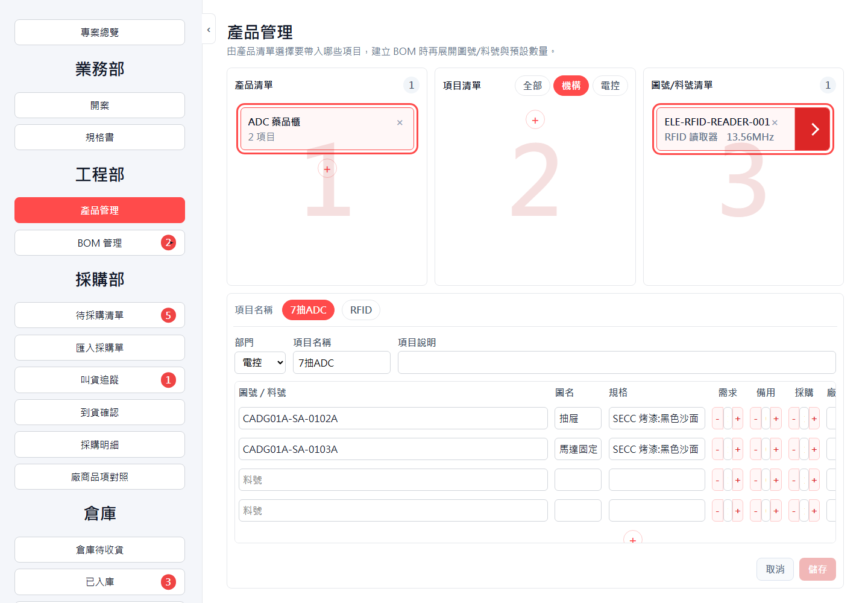Screen dimensions: 868x603
Task: Edit the 圖名 field containing 馬達固定
Action: pos(578,449)
